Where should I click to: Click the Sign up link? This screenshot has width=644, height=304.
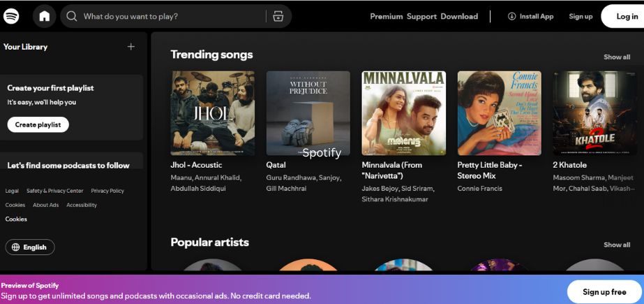click(x=581, y=17)
